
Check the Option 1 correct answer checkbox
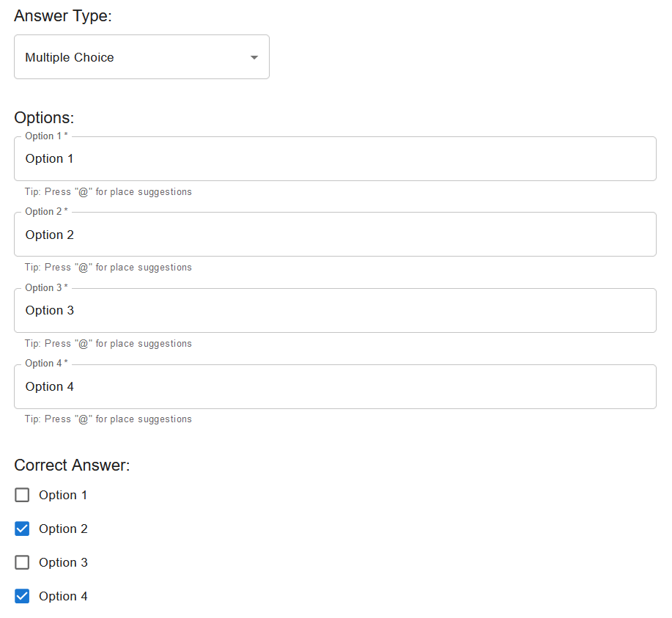click(x=22, y=495)
